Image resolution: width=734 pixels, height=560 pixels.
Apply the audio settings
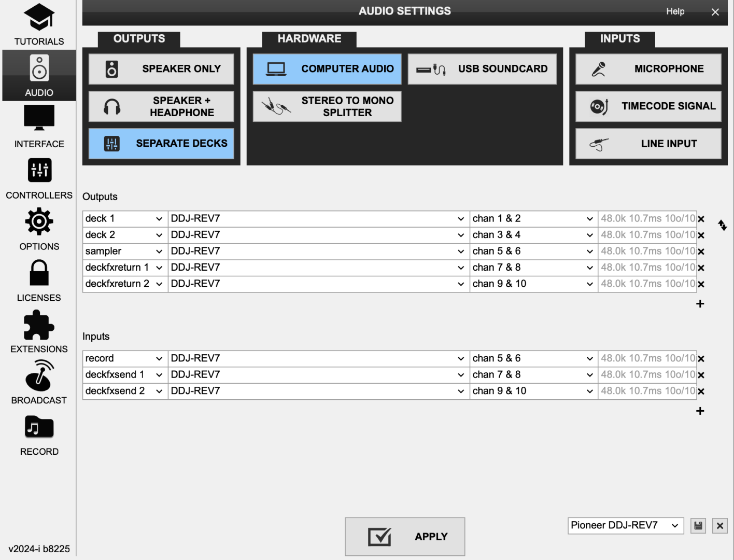(x=405, y=537)
